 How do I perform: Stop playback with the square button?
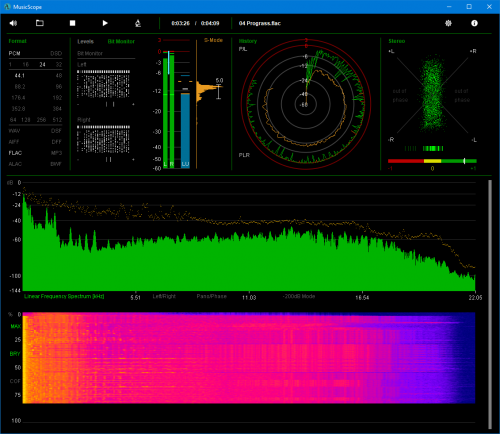(x=72, y=23)
